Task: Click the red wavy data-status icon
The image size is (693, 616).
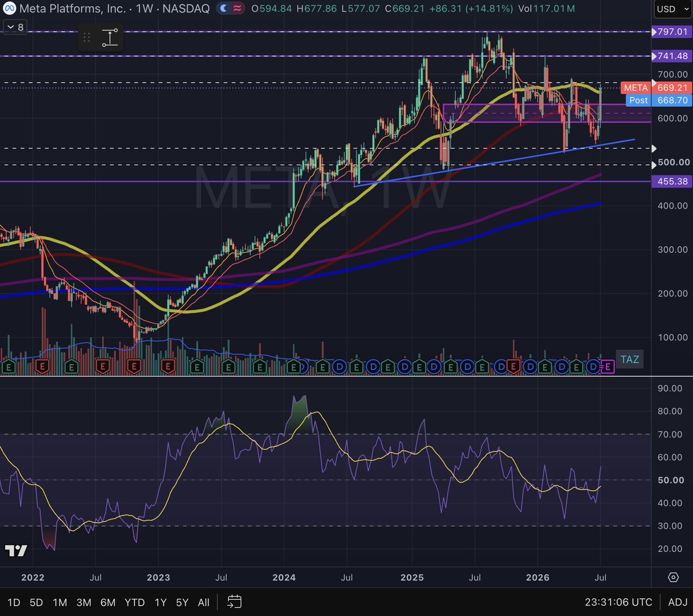Action: click(x=237, y=9)
